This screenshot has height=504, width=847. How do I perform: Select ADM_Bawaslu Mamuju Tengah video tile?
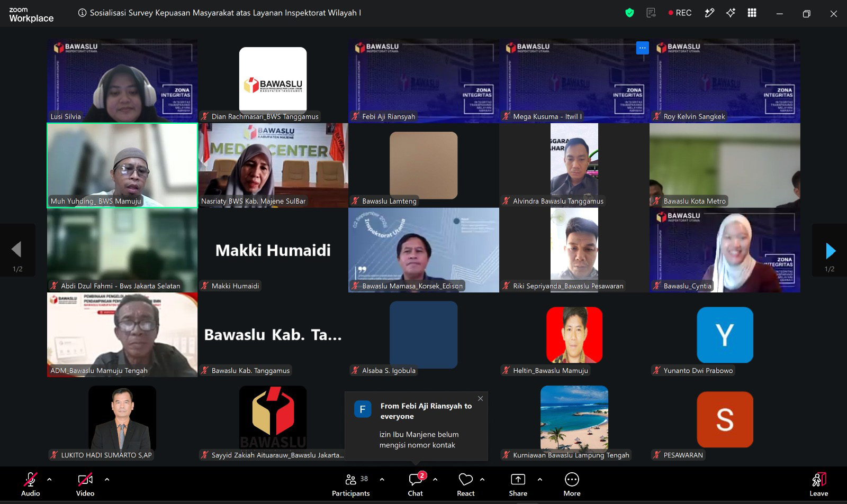122,335
